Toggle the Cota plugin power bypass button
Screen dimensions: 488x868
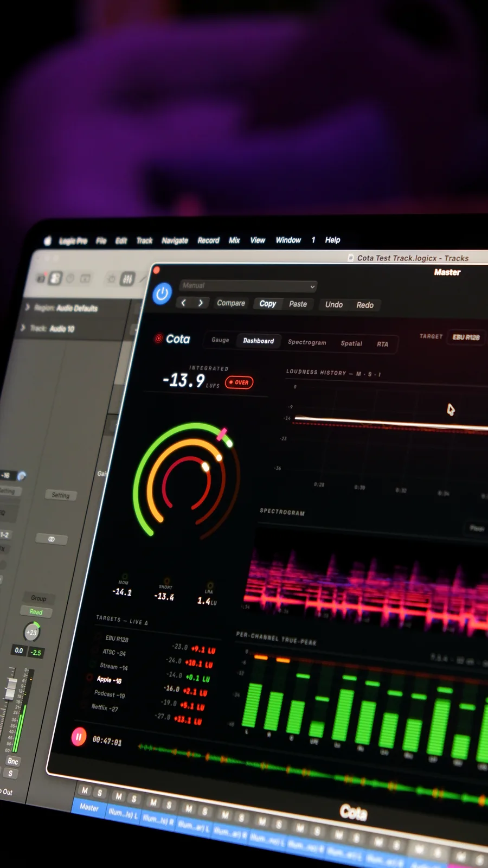click(x=162, y=293)
